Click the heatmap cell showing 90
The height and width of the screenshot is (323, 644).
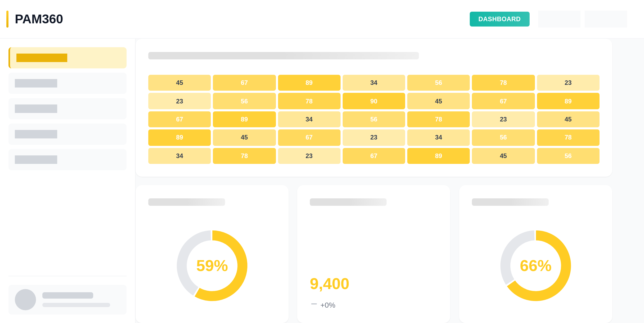374,101
